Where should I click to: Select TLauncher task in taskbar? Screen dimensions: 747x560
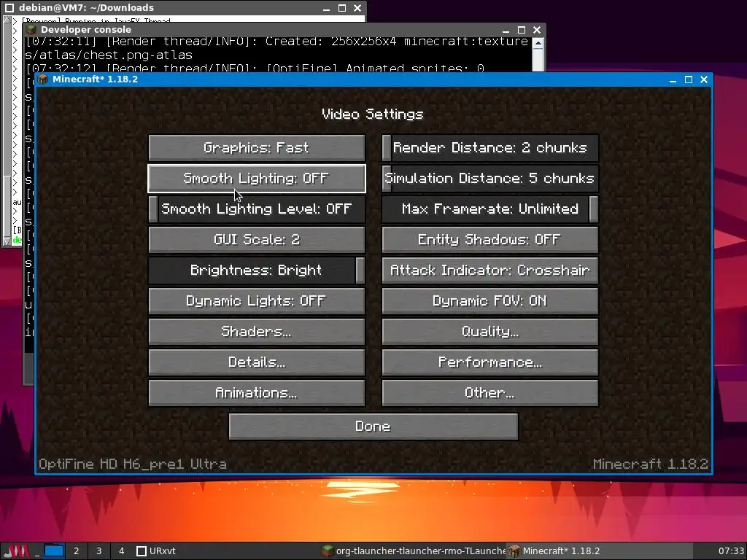413,551
